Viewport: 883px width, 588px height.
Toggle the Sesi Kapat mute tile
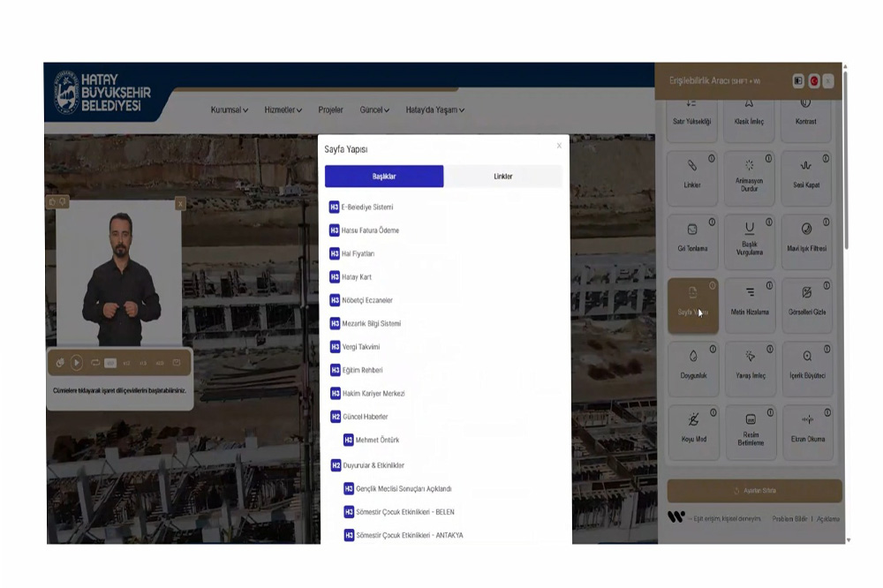(x=806, y=177)
